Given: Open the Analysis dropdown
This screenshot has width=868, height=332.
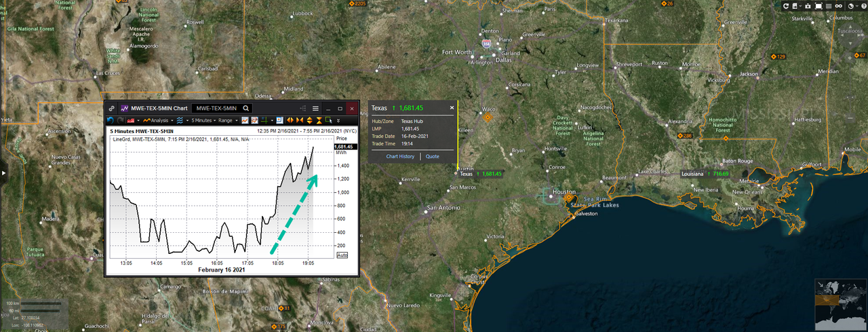Looking at the screenshot, I should (x=156, y=120).
